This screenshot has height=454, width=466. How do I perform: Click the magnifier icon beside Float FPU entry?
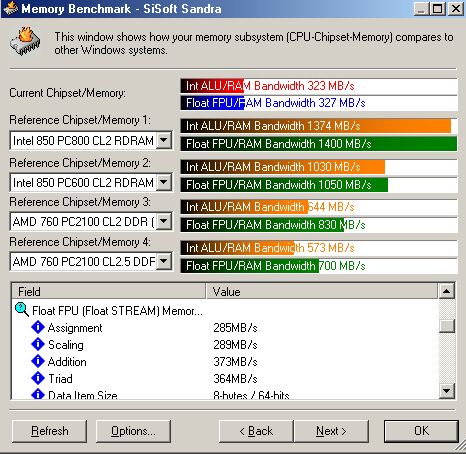tap(22, 310)
